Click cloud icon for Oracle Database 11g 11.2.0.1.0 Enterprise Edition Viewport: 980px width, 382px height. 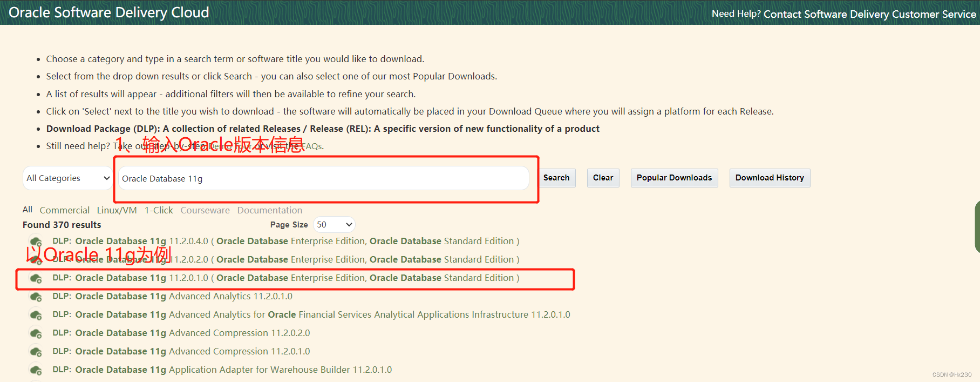coord(36,278)
